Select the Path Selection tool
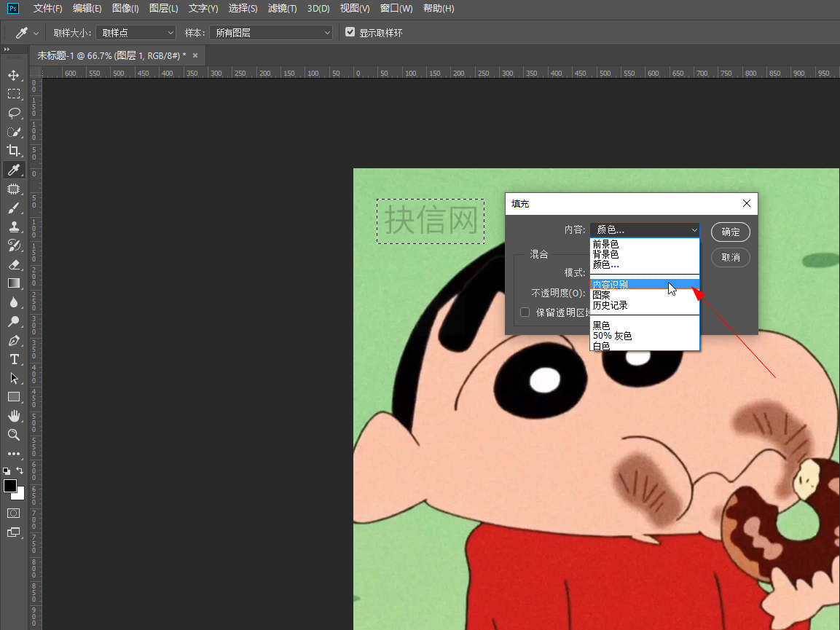Screen dimensions: 840x630 click(x=14, y=378)
